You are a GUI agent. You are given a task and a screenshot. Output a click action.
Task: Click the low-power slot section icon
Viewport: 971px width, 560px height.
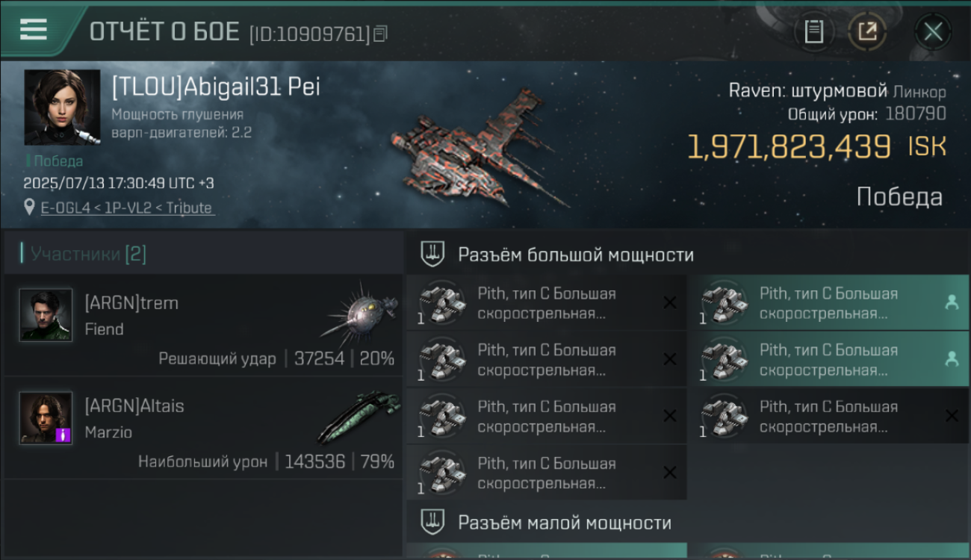pyautogui.click(x=432, y=522)
